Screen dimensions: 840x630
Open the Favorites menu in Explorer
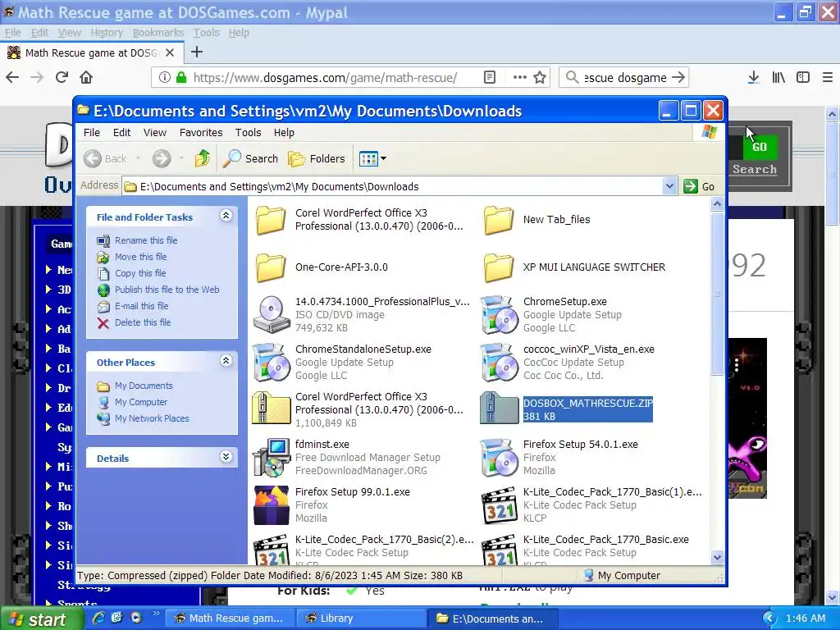(x=201, y=132)
